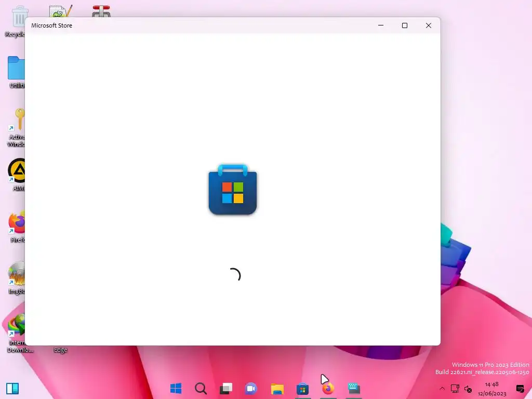Select the Recycle Bin desktop icon

[15, 22]
